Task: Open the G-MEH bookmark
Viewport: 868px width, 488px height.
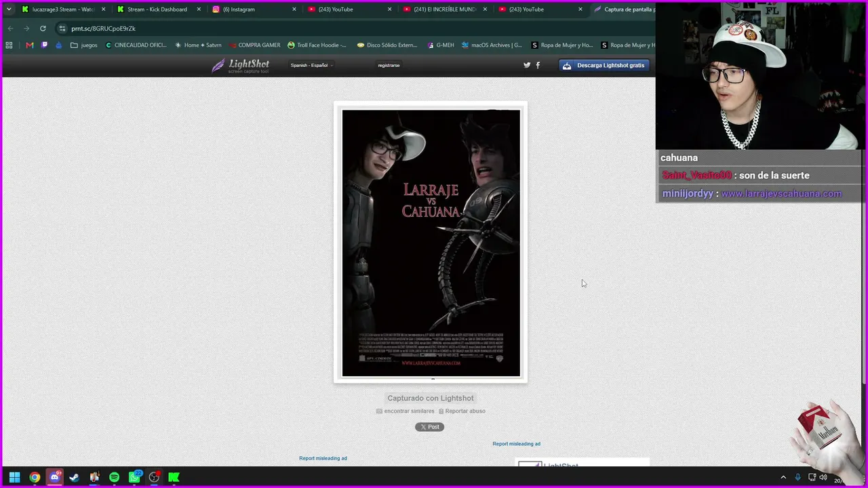Action: (441, 45)
